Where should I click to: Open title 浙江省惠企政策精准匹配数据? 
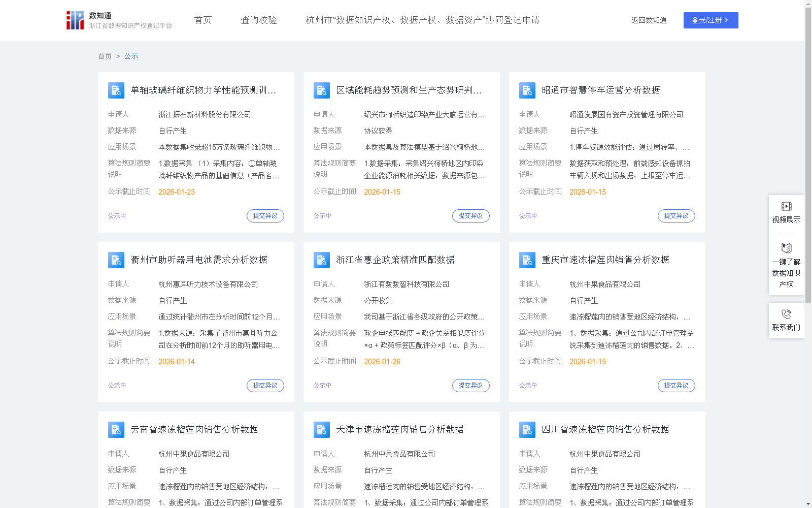tap(395, 260)
